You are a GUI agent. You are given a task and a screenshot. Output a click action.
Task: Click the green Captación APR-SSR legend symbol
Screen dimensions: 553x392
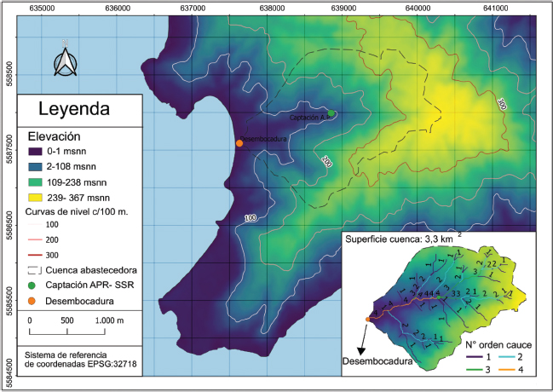(x=32, y=285)
